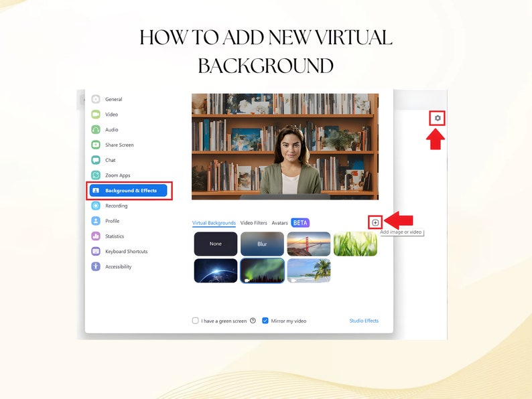
Task: Choose the beach palm tree background
Action: (x=309, y=271)
